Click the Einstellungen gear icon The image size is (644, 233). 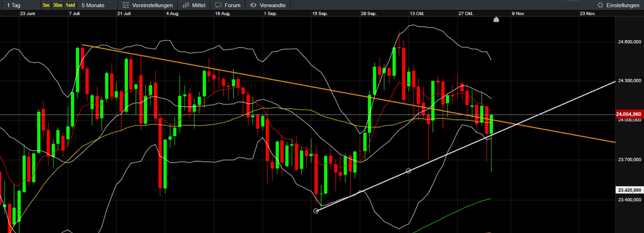coord(600,5)
